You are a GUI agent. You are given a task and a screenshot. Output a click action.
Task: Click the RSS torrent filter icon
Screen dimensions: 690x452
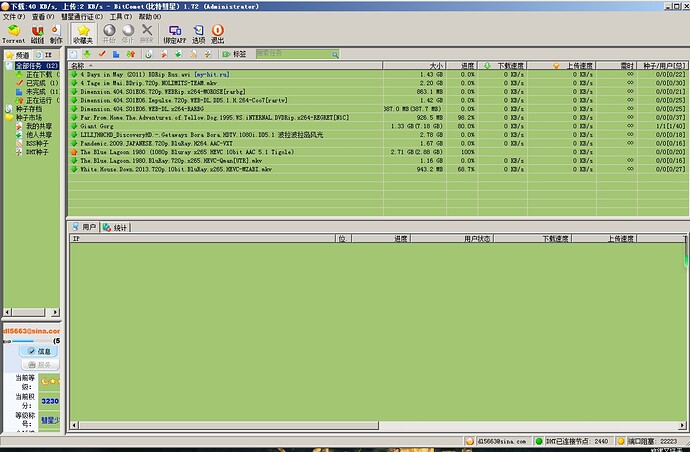[x=193, y=54]
